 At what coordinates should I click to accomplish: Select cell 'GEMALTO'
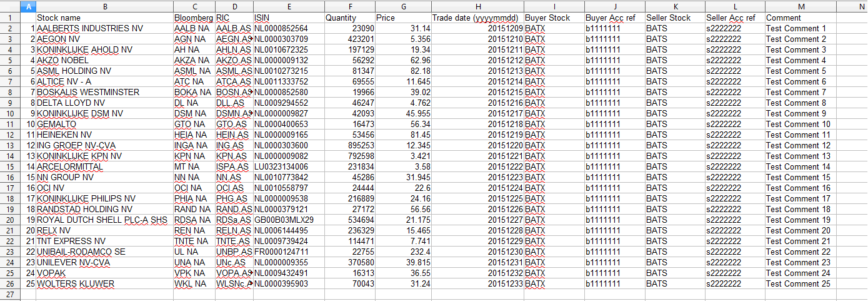pyautogui.click(x=104, y=124)
